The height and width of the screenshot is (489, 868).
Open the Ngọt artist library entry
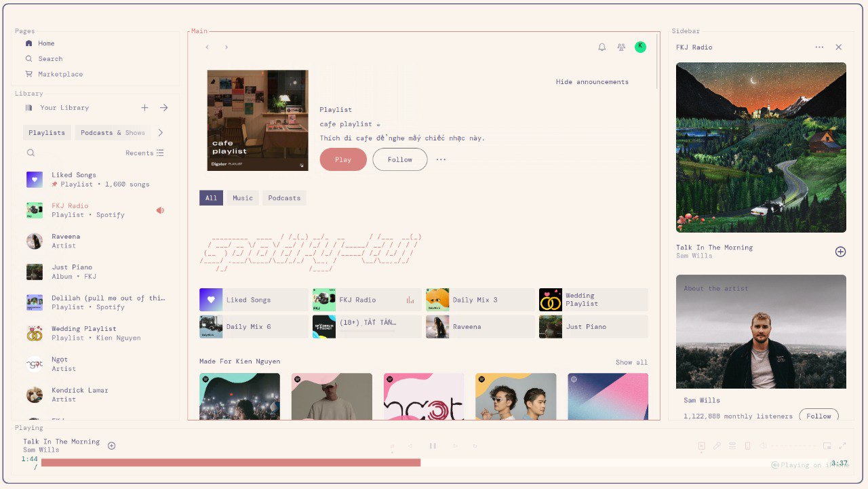point(97,364)
